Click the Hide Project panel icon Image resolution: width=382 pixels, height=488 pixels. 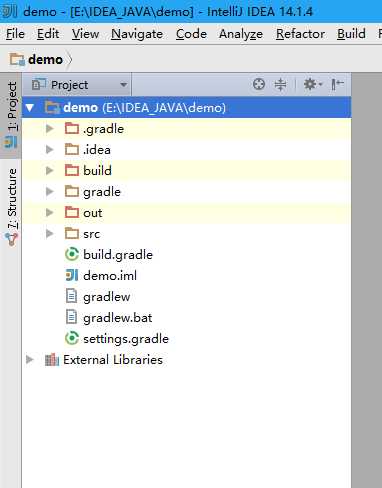pyautogui.click(x=337, y=84)
